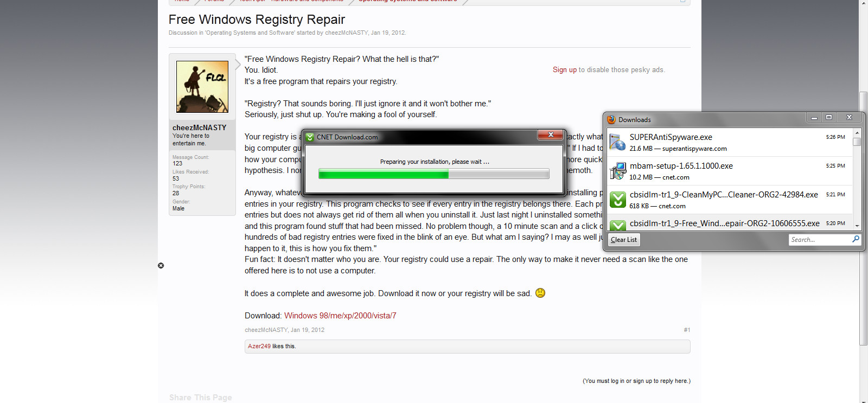Click the Message Count value 123

click(177, 163)
